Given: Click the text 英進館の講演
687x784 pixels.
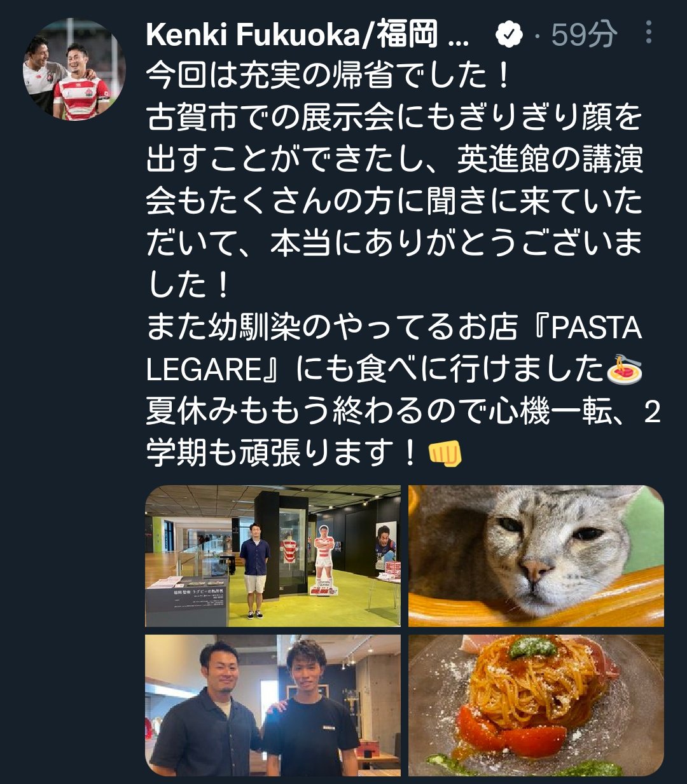Looking at the screenshot, I should 550,160.
